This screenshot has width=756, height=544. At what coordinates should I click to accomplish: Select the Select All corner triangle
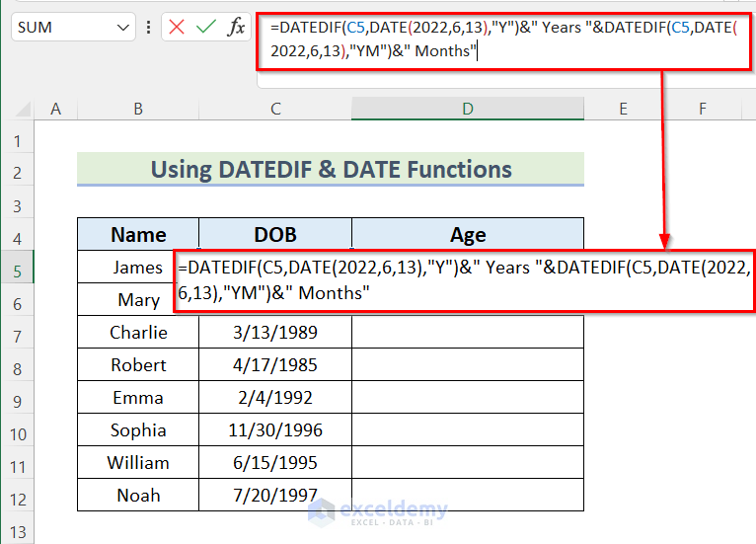(22, 108)
